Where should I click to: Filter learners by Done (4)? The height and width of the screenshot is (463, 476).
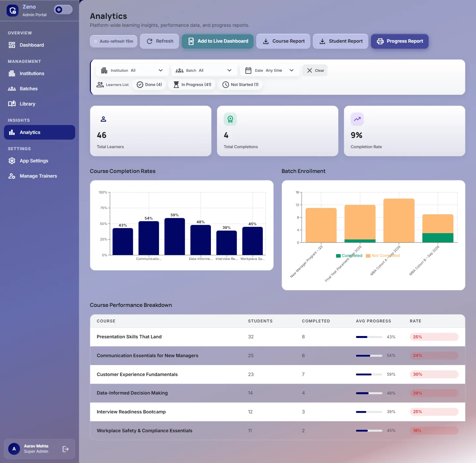click(149, 85)
